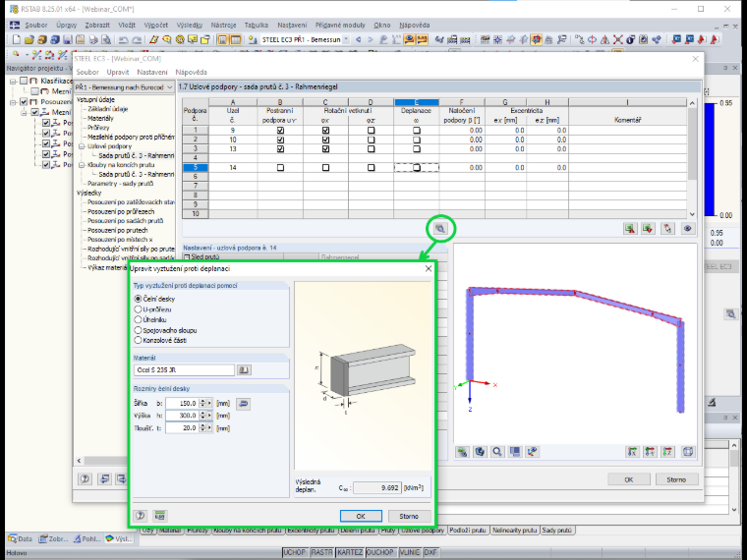Click the view in X direction icon
747x560 pixels.
click(x=632, y=451)
